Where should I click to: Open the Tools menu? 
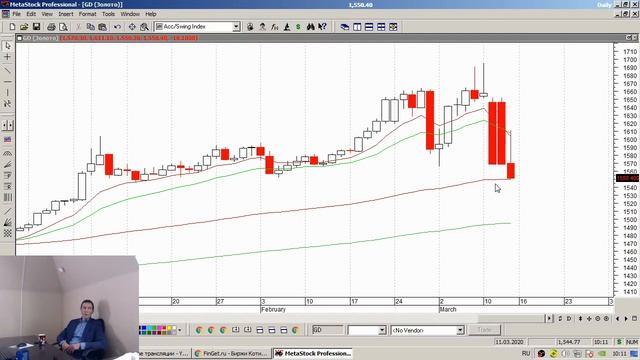[x=108, y=14]
